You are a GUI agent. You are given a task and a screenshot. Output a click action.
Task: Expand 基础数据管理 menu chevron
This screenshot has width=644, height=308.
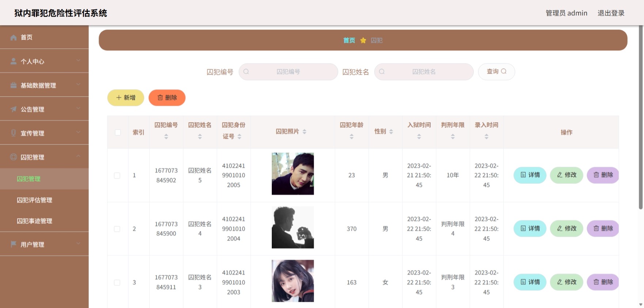(x=78, y=84)
